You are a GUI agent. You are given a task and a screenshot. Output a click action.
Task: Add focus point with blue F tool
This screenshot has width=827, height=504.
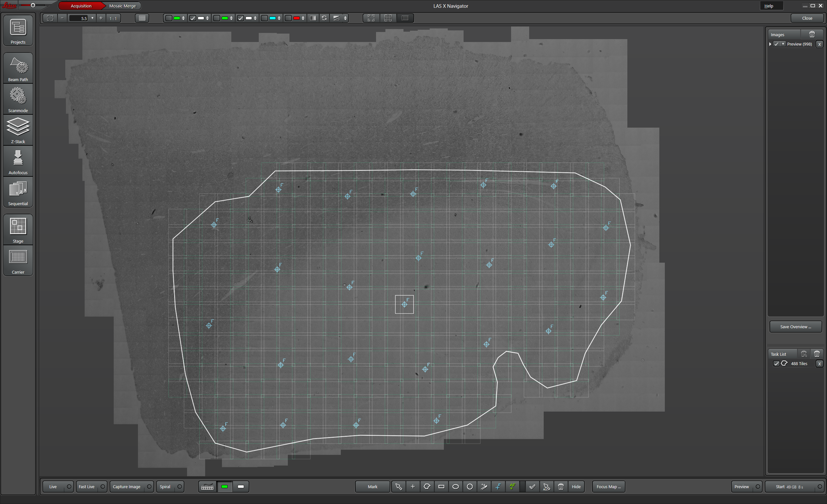pos(498,487)
